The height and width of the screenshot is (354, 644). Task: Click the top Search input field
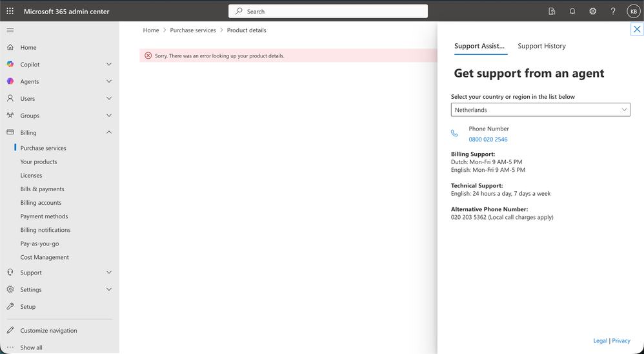click(x=328, y=11)
